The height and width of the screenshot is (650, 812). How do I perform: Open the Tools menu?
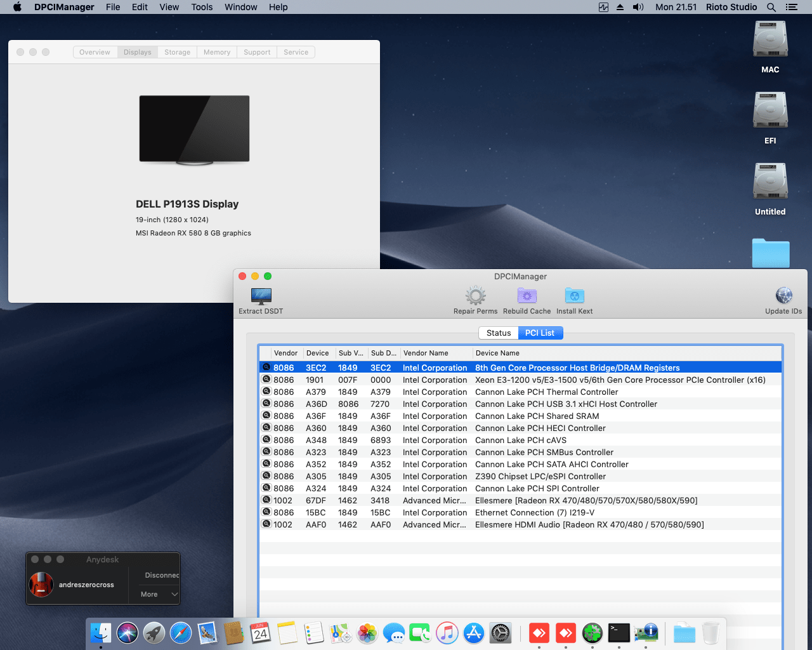tap(202, 7)
